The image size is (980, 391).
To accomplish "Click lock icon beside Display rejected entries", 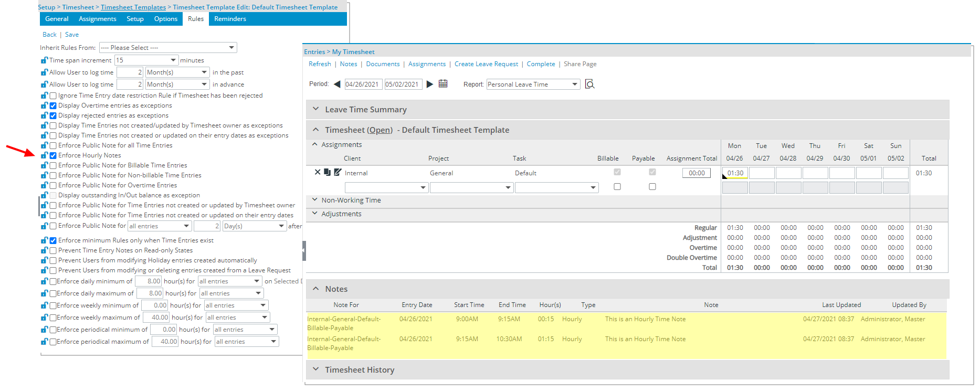I will [44, 115].
